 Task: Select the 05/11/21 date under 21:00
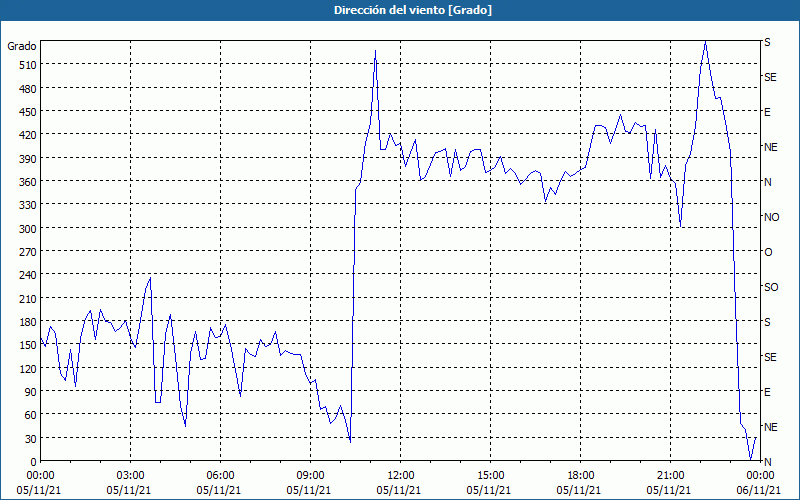click(669, 490)
